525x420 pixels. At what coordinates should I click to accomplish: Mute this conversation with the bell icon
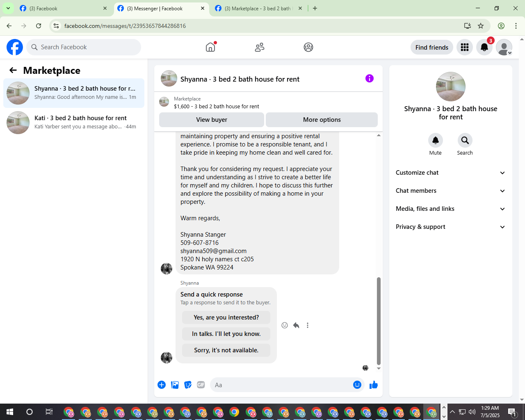point(436,140)
